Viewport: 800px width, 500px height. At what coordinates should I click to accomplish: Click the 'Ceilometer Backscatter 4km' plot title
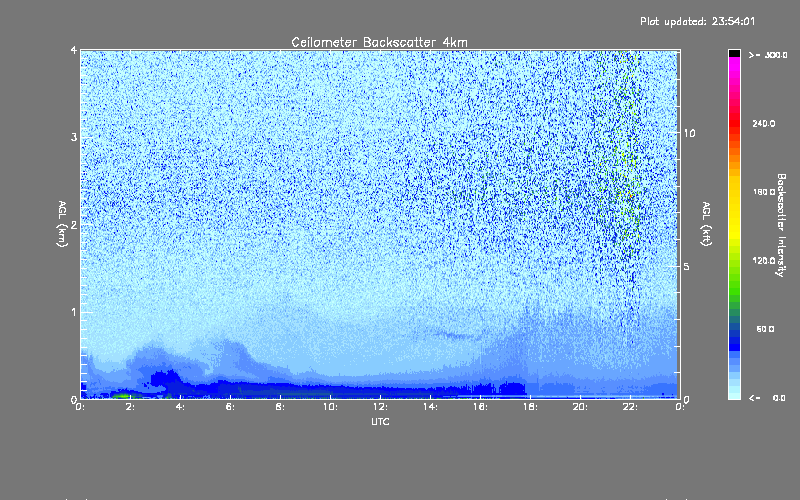coord(379,42)
